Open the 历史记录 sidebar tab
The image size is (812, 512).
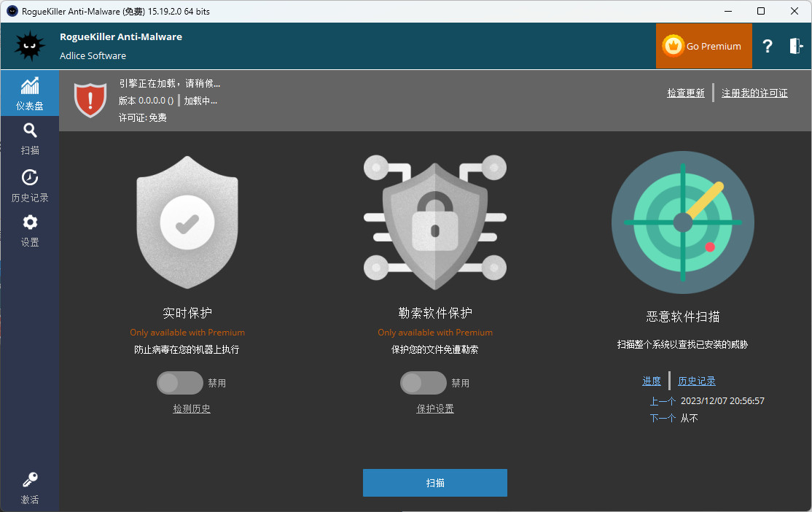(29, 185)
